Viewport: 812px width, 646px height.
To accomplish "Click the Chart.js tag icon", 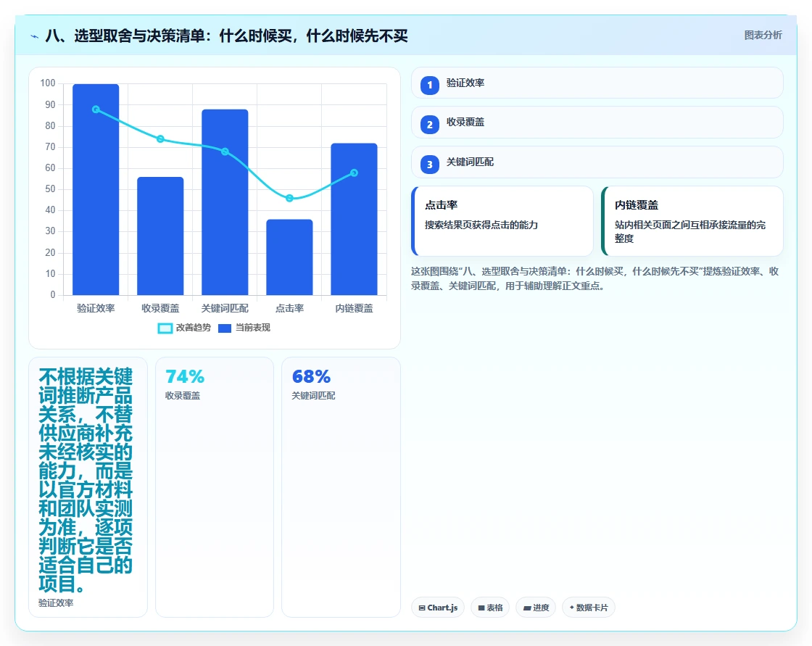I will tap(422, 608).
